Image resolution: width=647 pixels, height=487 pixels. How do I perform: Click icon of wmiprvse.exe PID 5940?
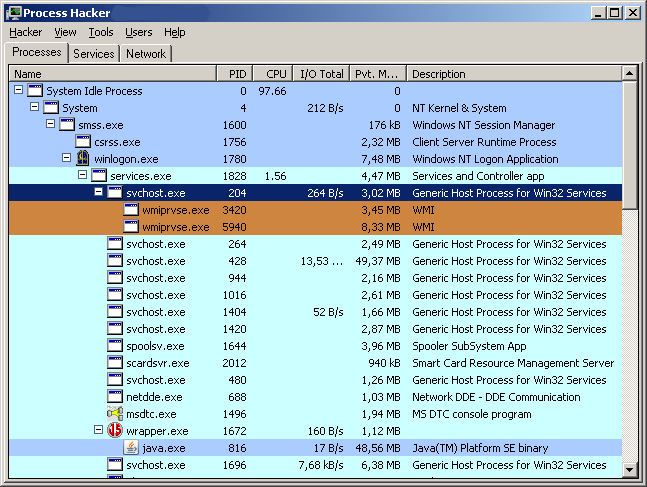click(131, 227)
